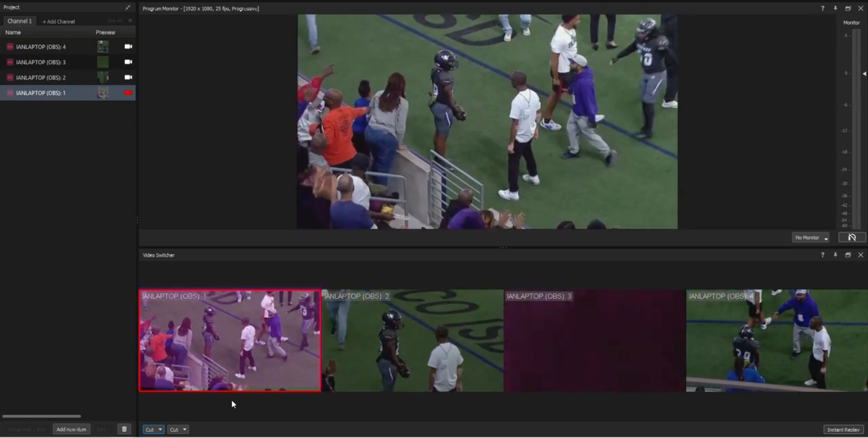Close the Video Switcher panel

point(861,255)
